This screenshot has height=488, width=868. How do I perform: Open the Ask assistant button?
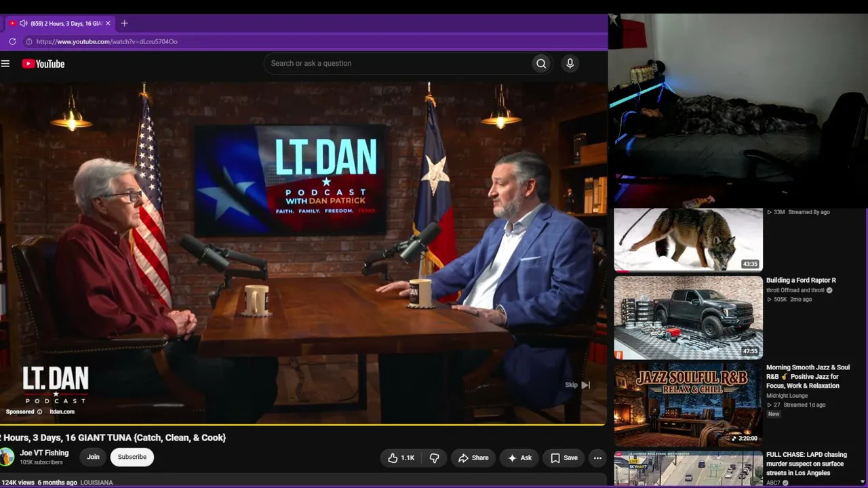coord(519,458)
